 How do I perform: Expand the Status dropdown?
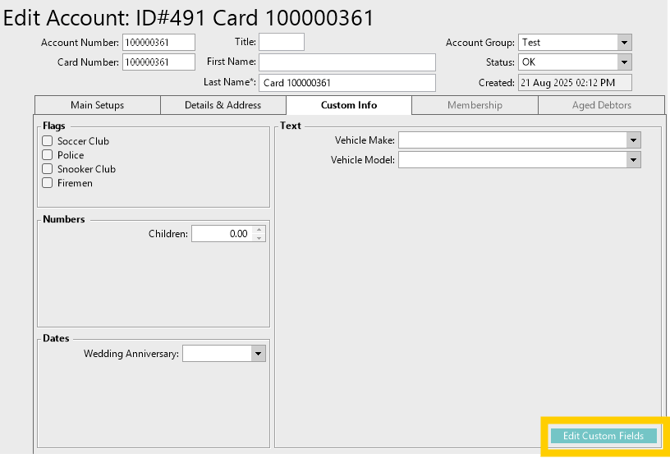tap(624, 63)
